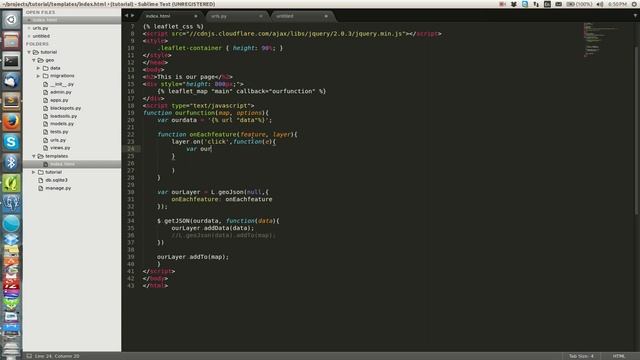Click the volume icon in top panel

click(600, 4)
